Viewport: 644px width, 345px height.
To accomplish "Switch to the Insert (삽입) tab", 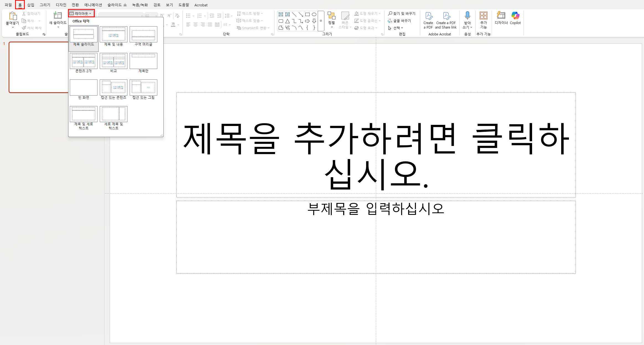I will [x=30, y=5].
